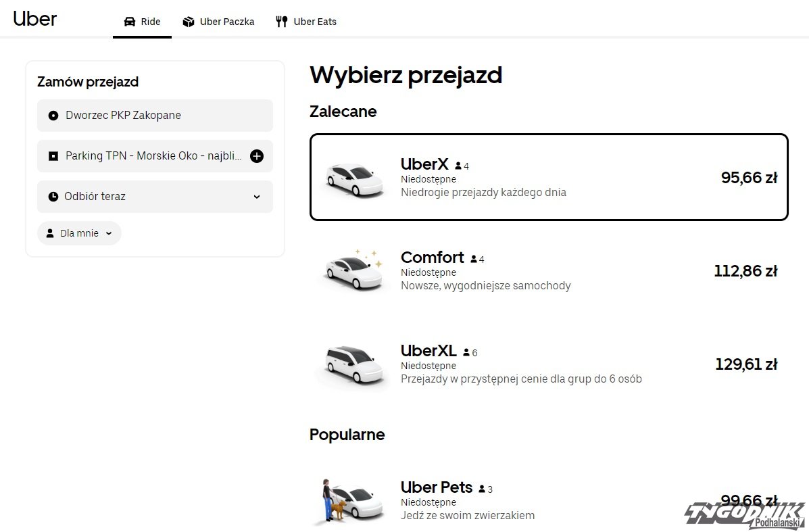Image resolution: width=809 pixels, height=532 pixels.
Task: Click the Uber Paczka box icon
Action: pyautogui.click(x=189, y=22)
